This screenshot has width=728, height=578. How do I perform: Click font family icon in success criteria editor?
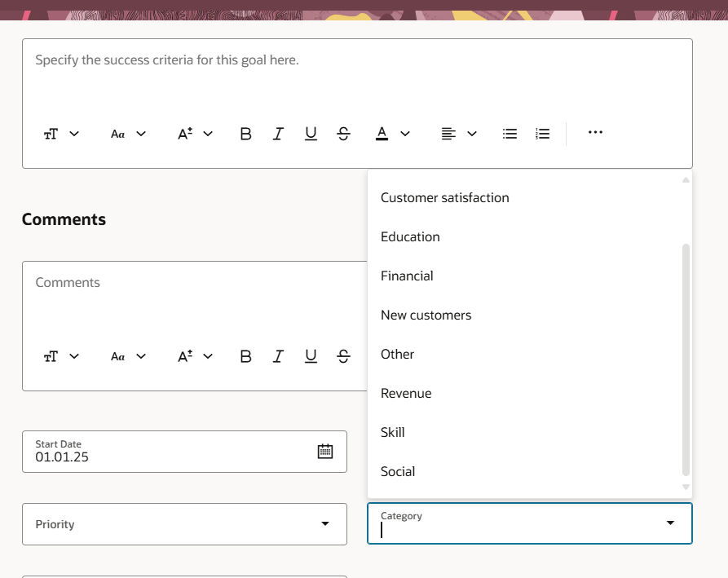click(117, 134)
